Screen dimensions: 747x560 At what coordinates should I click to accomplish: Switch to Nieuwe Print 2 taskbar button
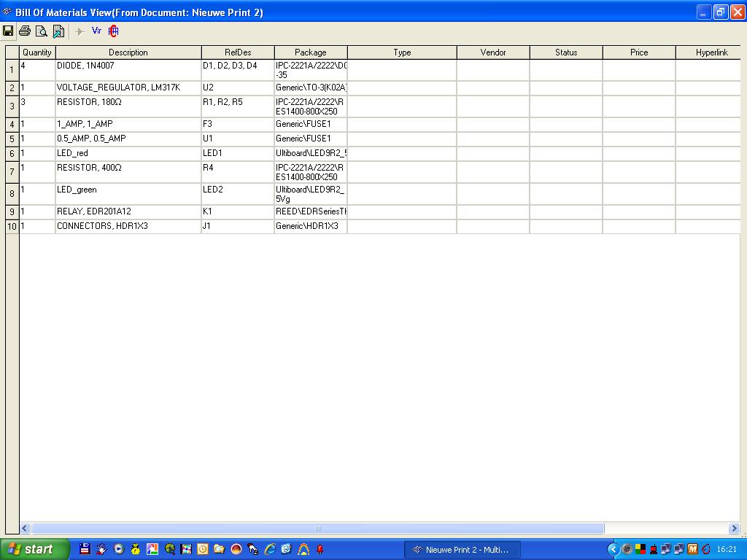click(x=462, y=549)
